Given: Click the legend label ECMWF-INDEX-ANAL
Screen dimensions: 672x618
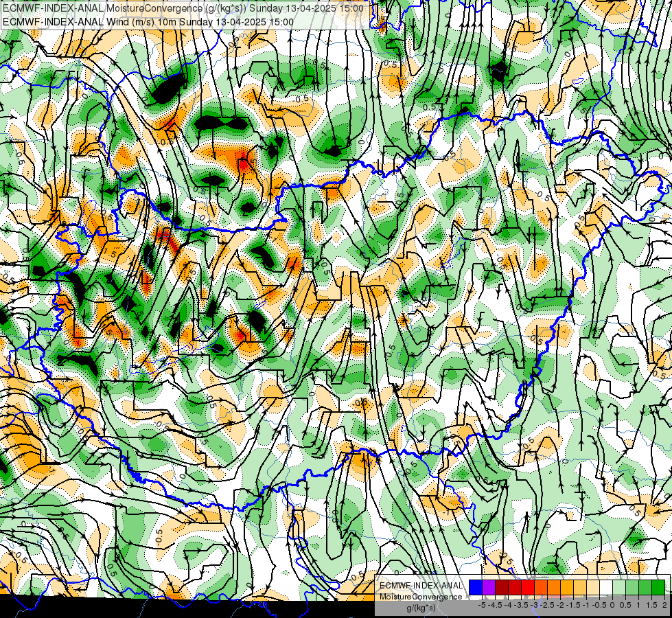Looking at the screenshot, I should pos(421,586).
